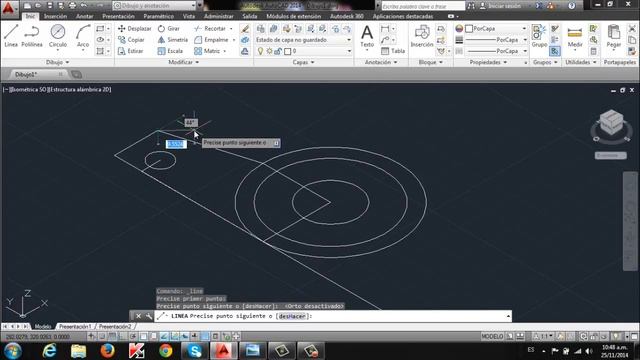This screenshot has width=640, height=360.
Task: Toggle the highlighted group selection button
Action: pos(554,51)
